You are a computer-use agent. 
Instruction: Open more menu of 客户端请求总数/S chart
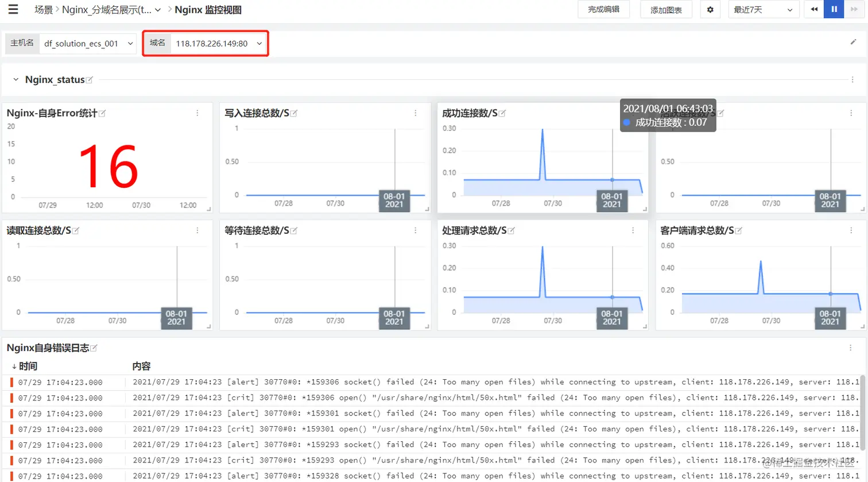tap(851, 230)
